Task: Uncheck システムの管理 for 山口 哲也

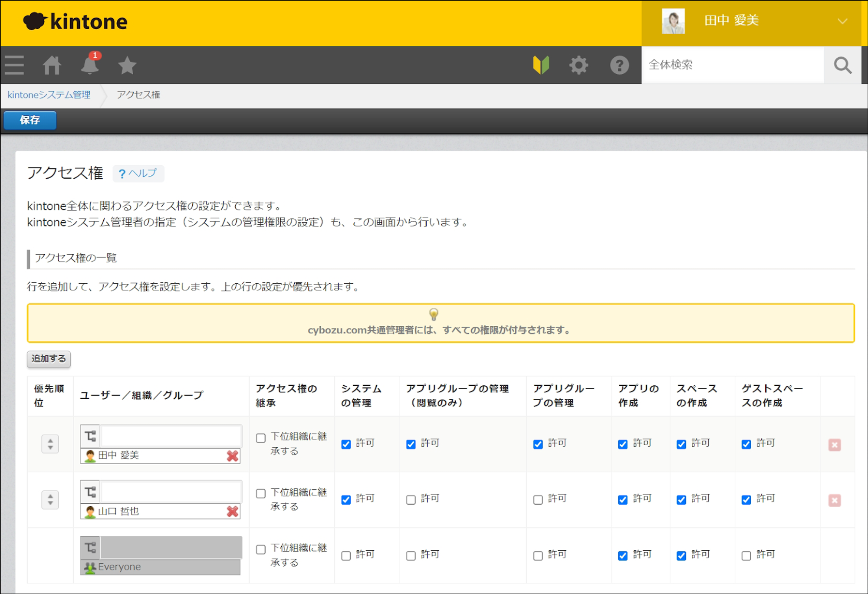Action: pyautogui.click(x=346, y=500)
